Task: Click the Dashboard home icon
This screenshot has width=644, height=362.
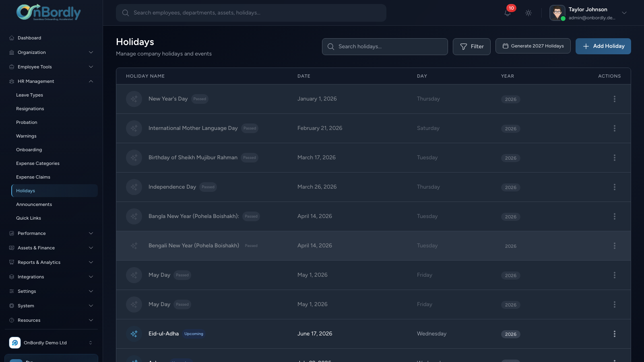Action: (12, 38)
